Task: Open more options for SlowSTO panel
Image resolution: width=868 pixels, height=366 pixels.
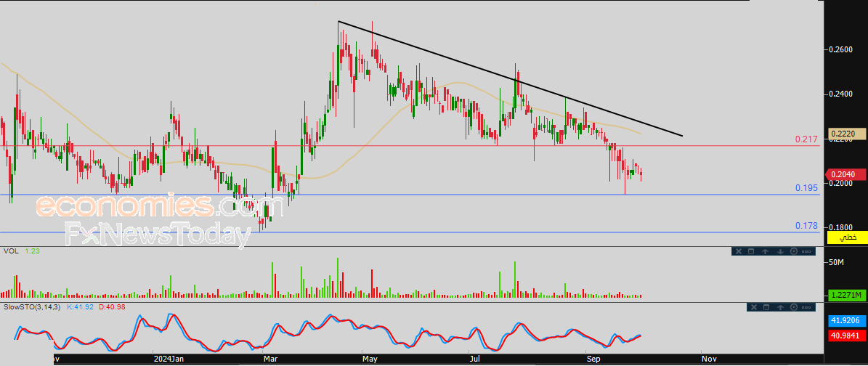Action: click(x=807, y=308)
